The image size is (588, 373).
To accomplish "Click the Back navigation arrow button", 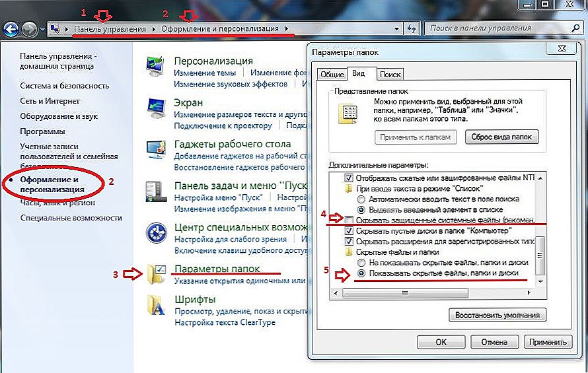I will coord(11,29).
